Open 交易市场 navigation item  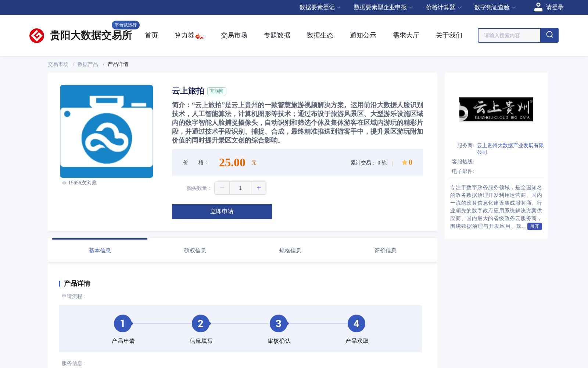(234, 35)
